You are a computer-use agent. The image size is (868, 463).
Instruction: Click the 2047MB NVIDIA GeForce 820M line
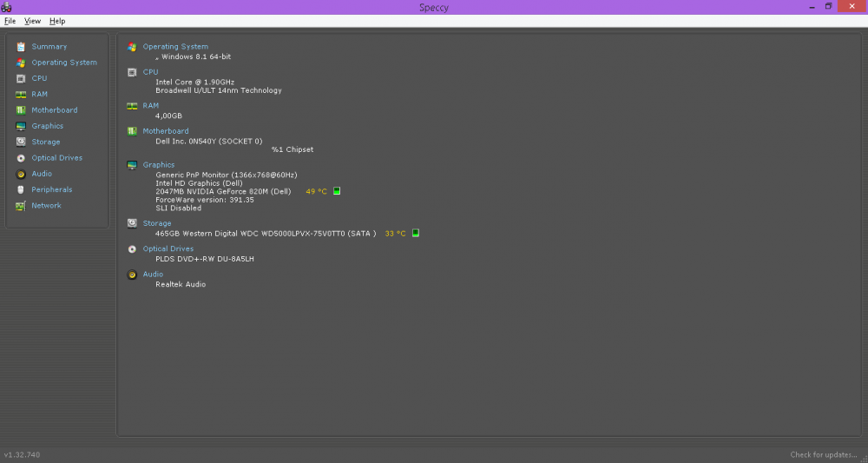point(223,192)
